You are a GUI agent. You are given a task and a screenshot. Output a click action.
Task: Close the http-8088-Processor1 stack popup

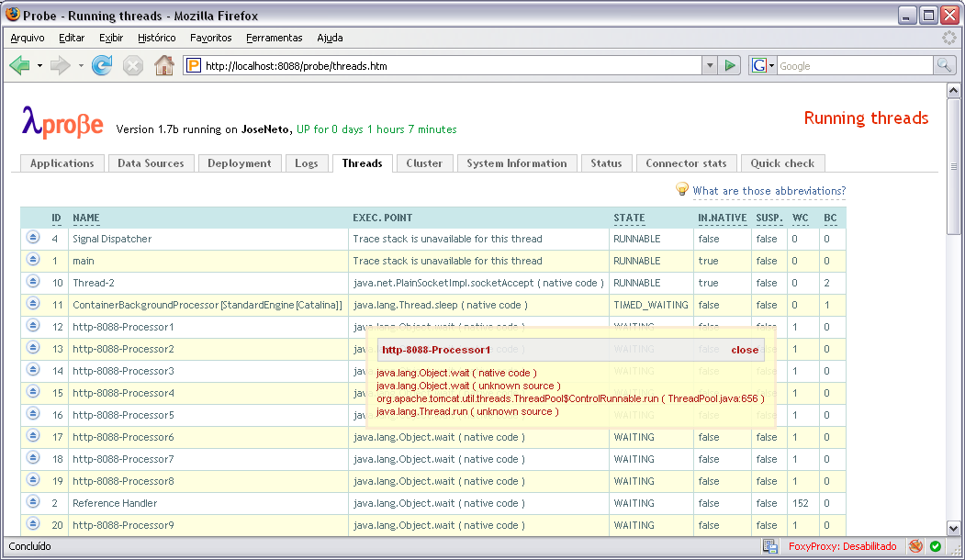point(745,350)
